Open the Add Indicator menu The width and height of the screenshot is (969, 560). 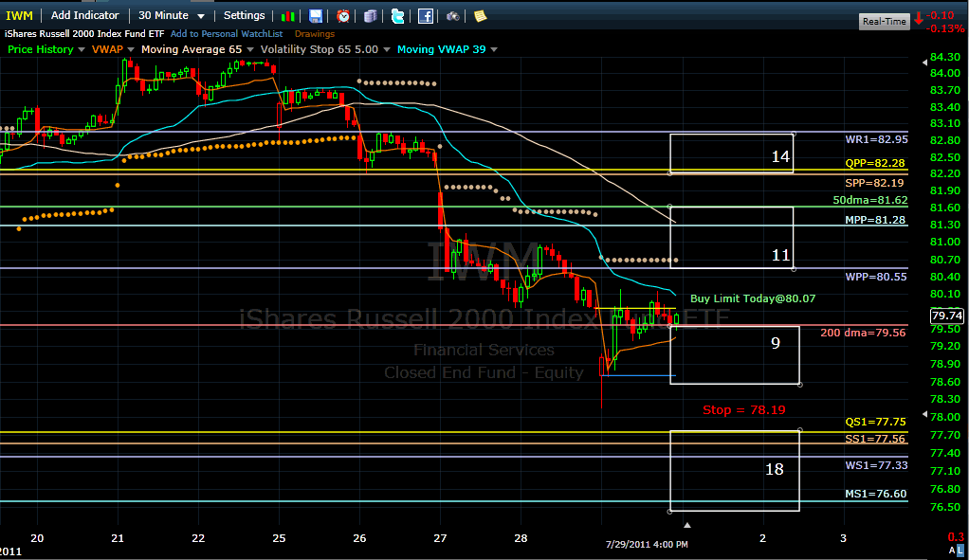(84, 15)
